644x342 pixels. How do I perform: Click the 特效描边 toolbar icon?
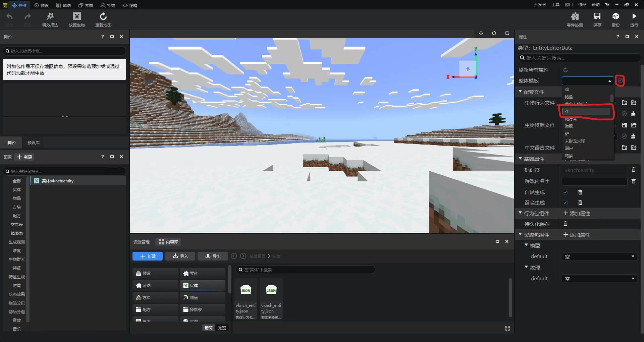50,16
